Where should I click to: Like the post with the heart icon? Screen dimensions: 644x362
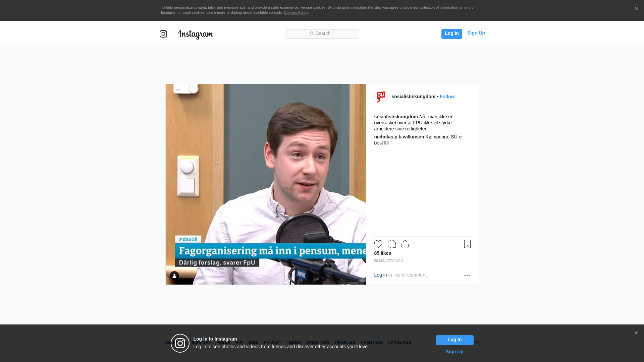pyautogui.click(x=378, y=244)
